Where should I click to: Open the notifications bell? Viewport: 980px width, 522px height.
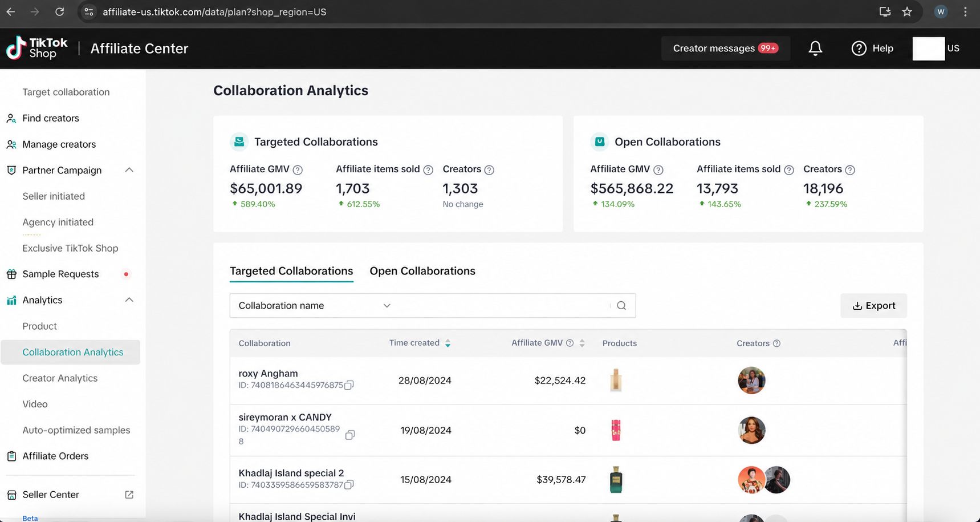815,48
